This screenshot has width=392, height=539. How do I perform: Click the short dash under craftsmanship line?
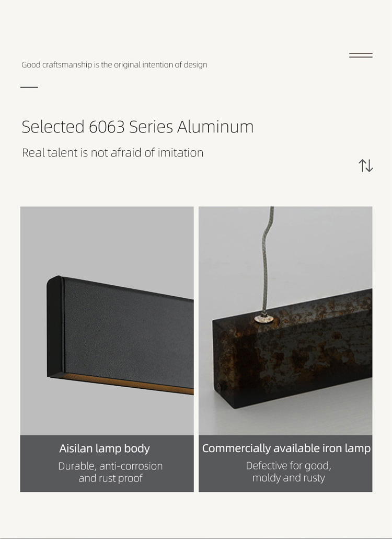click(x=29, y=87)
